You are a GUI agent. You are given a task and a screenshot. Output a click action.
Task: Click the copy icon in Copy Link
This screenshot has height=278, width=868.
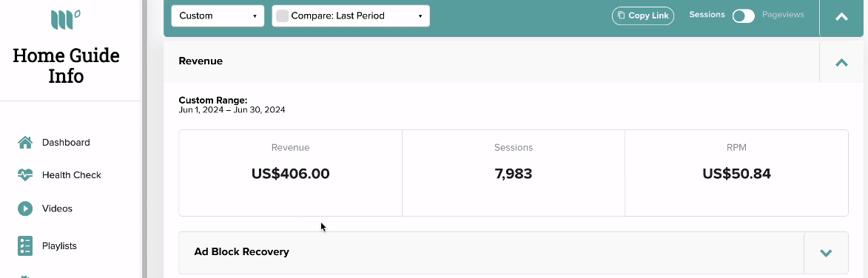pyautogui.click(x=621, y=16)
